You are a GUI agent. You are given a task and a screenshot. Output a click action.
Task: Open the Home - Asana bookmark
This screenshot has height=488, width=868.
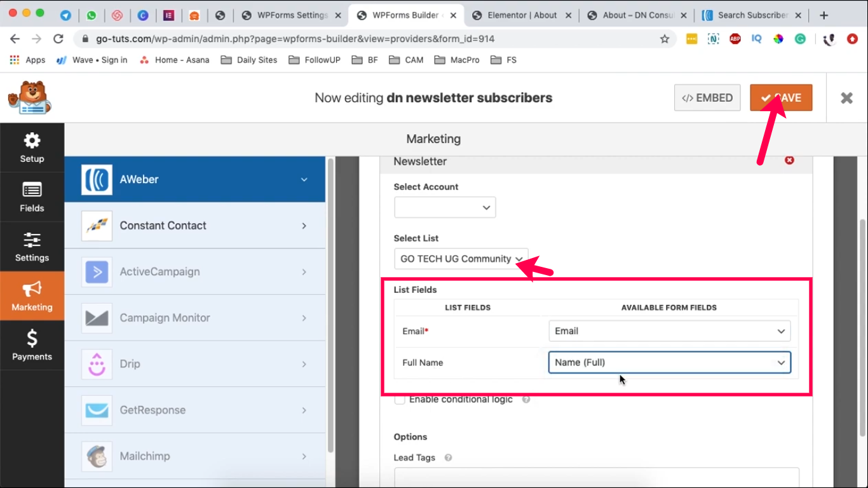click(x=174, y=60)
